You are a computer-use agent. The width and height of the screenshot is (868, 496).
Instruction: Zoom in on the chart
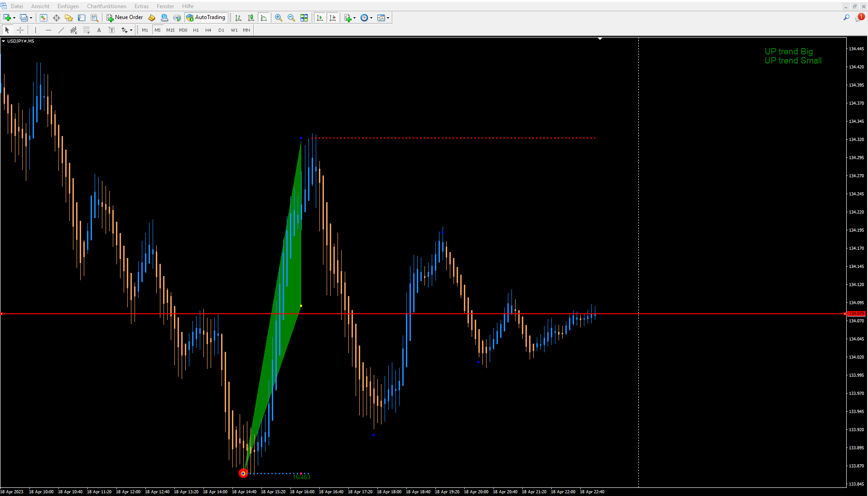(279, 18)
